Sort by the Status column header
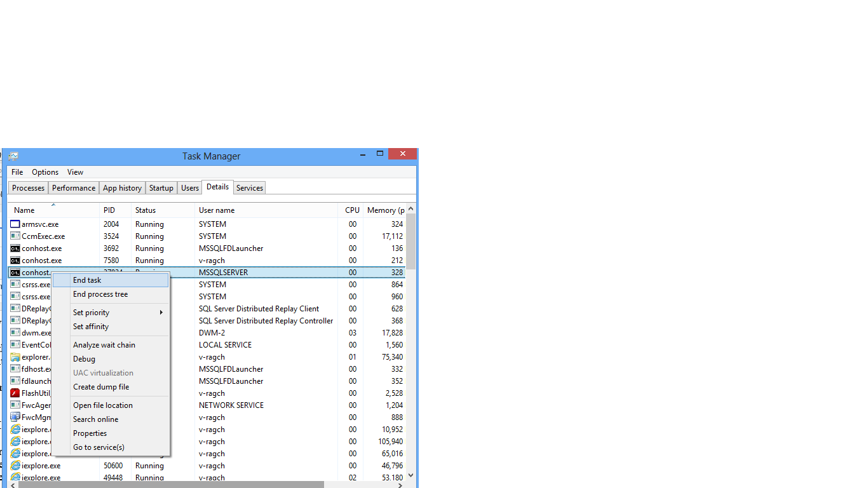Viewport: 868px width, 488px height. [x=163, y=210]
